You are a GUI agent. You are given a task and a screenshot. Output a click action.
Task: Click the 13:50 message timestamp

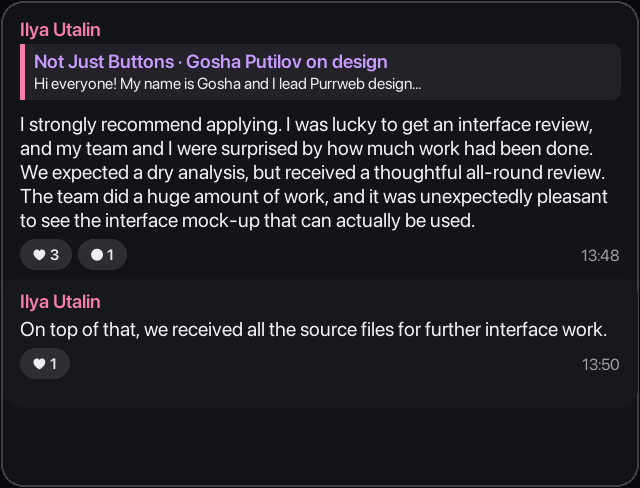pos(600,365)
